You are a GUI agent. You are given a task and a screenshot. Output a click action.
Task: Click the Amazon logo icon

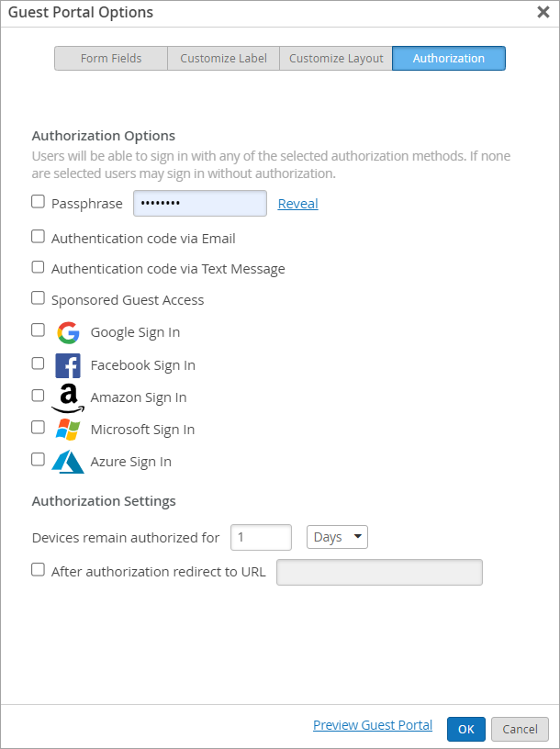pos(68,397)
